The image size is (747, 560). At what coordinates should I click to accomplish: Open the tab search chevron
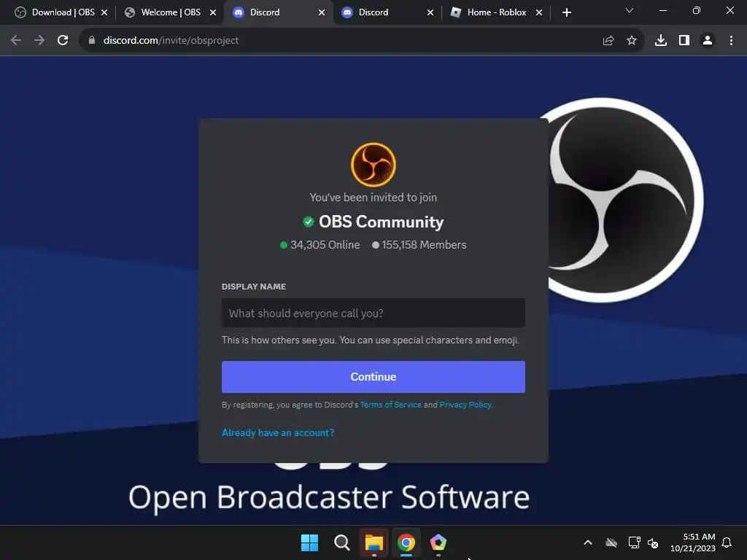pos(630,10)
